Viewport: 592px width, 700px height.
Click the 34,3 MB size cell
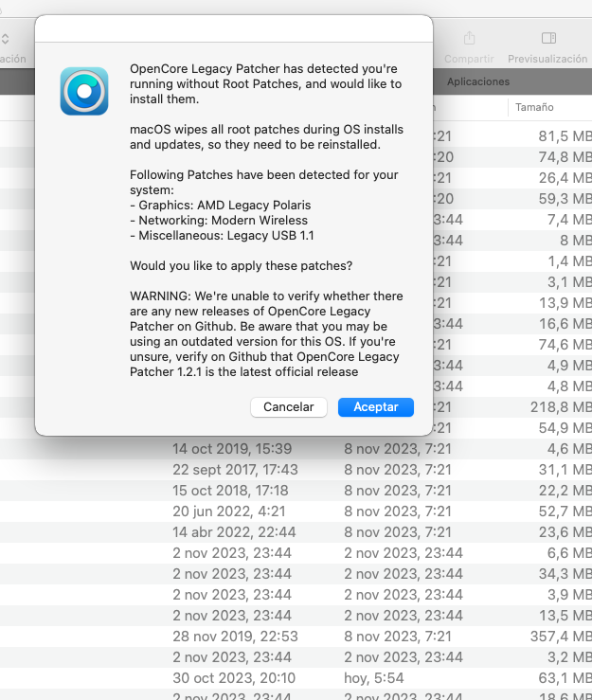tap(565, 574)
